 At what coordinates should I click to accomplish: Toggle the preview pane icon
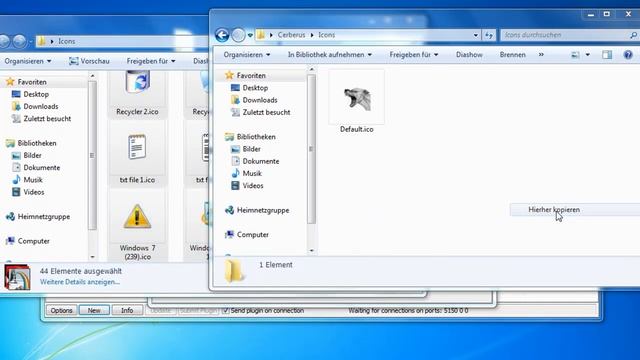(x=607, y=55)
